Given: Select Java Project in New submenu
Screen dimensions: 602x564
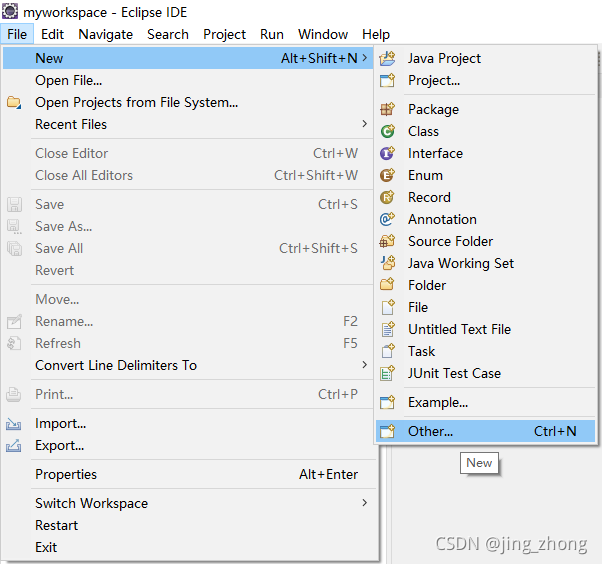Looking at the screenshot, I should coord(485,58).
